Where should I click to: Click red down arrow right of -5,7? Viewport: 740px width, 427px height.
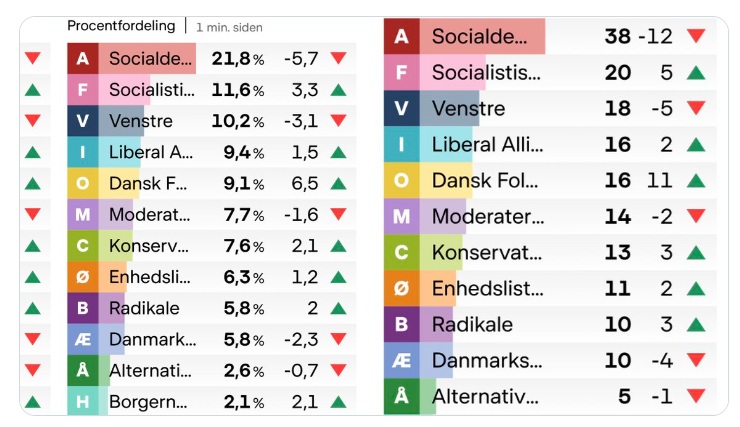[x=338, y=59]
